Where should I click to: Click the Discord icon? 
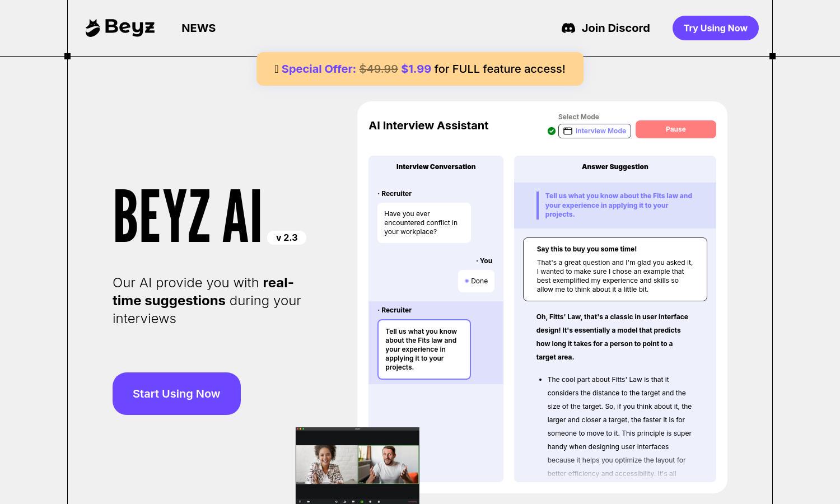pyautogui.click(x=568, y=28)
